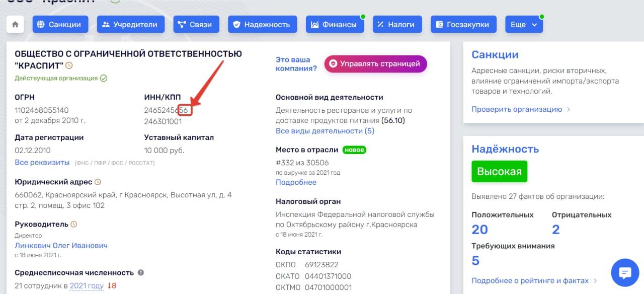Viewport: 644px width, 294px height.
Task: Open the Финансы tab
Action: (x=335, y=24)
